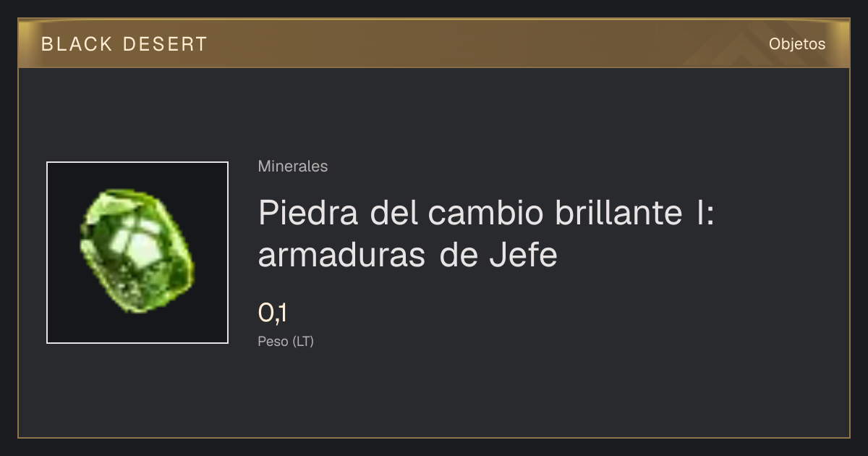Open the Objetos section link
The image size is (868, 456).
click(797, 44)
